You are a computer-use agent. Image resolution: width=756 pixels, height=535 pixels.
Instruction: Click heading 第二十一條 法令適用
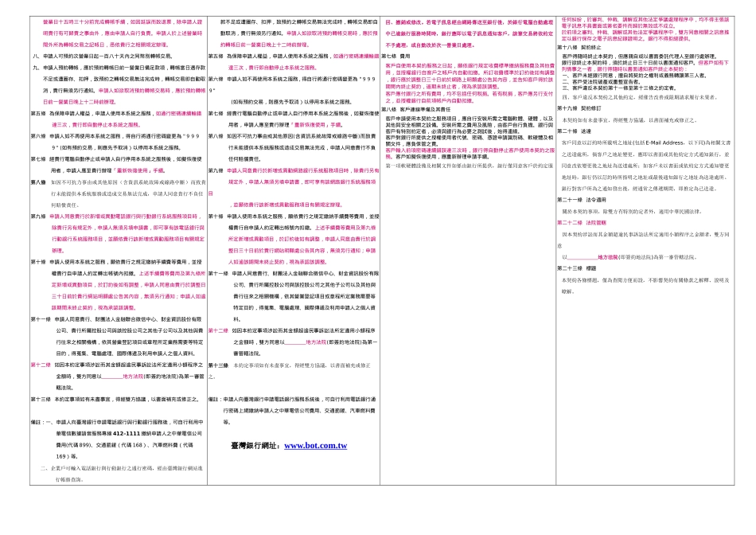pyautogui.click(x=582, y=200)
